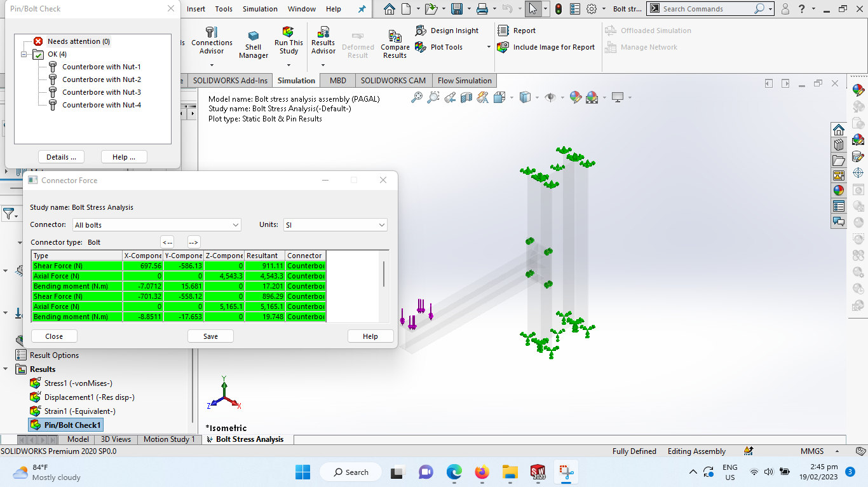
Task: Open the Options gear icon
Action: [x=592, y=9]
